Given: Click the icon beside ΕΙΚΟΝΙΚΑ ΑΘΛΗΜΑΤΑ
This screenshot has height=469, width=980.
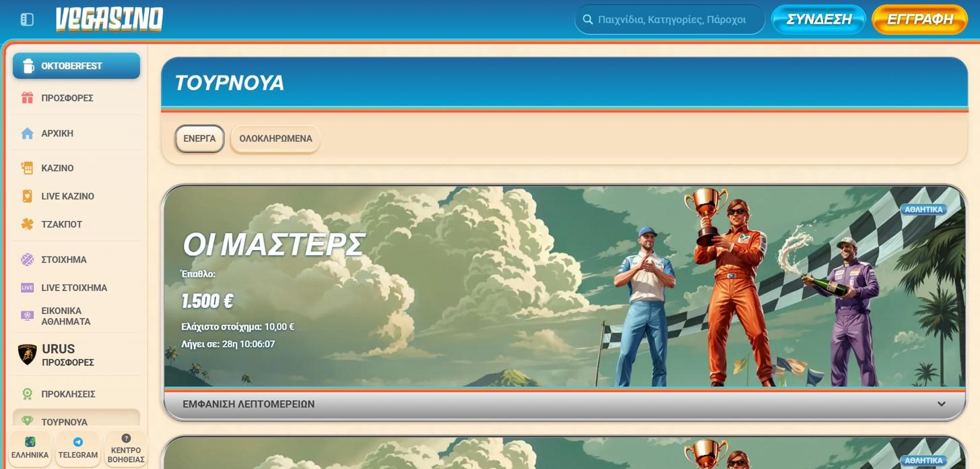Looking at the screenshot, I should tap(27, 315).
